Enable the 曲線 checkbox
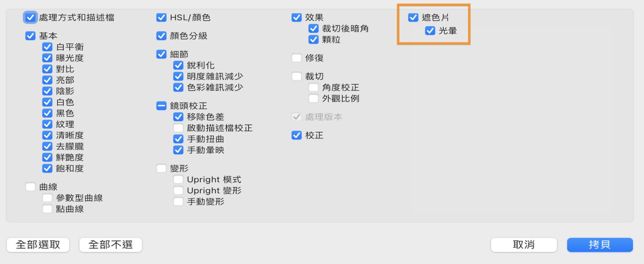This screenshot has height=264, width=644. (x=30, y=186)
